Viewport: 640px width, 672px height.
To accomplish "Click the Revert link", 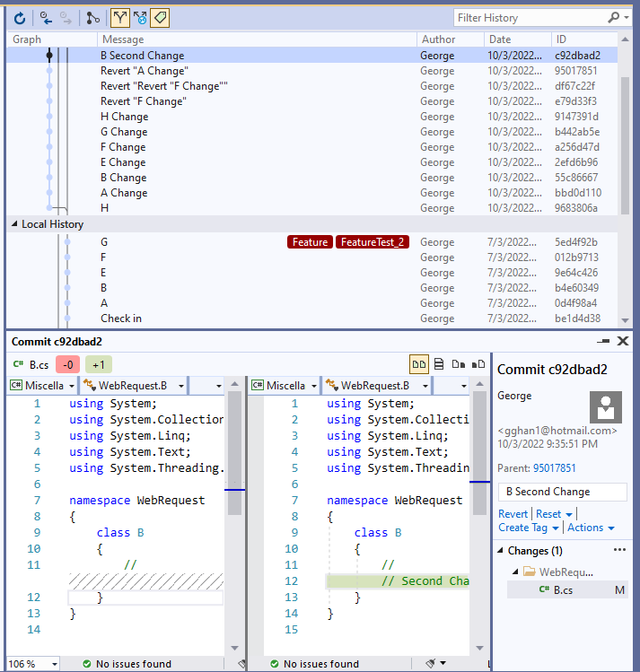I will coord(513,514).
